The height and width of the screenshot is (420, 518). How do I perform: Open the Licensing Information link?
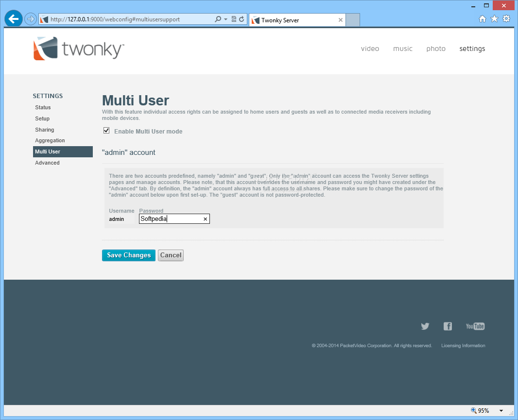tap(463, 346)
